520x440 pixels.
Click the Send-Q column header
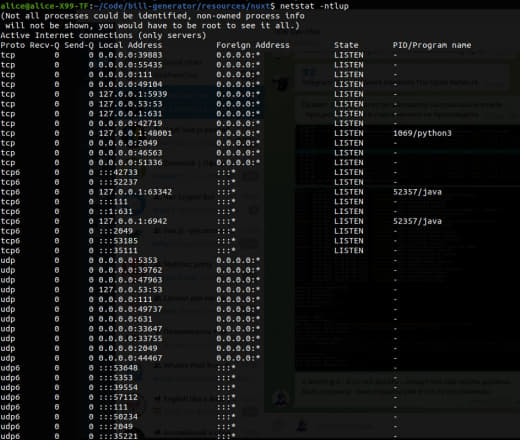(79, 45)
